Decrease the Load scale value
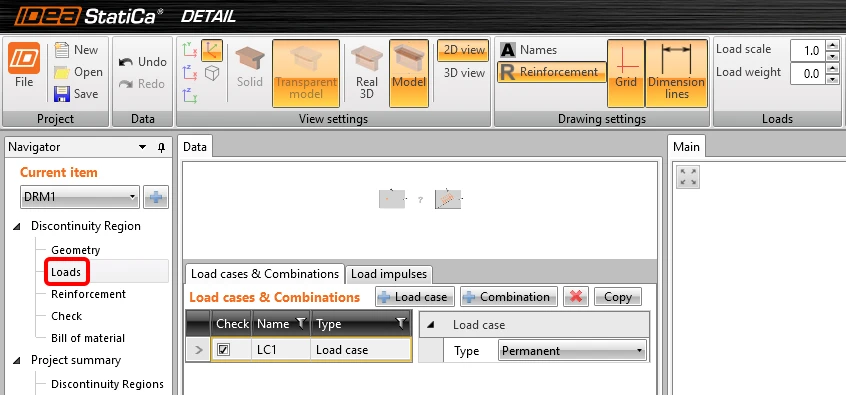 coord(833,56)
